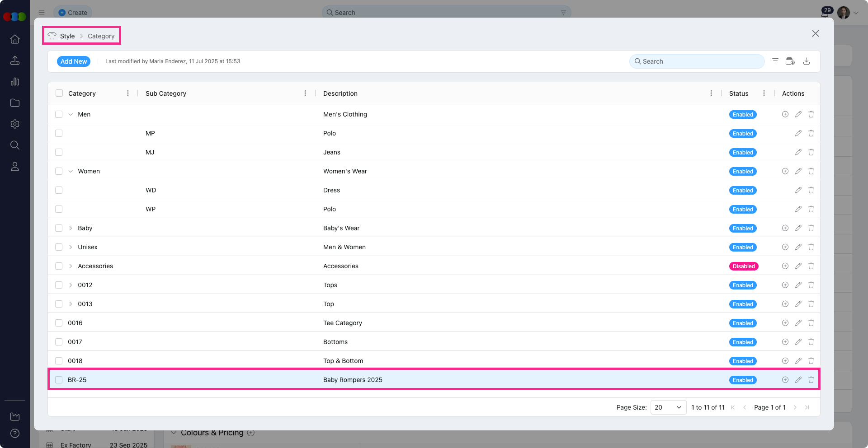The height and width of the screenshot is (448, 868).
Task: Open the column management icon beside the filter
Action: click(791, 61)
